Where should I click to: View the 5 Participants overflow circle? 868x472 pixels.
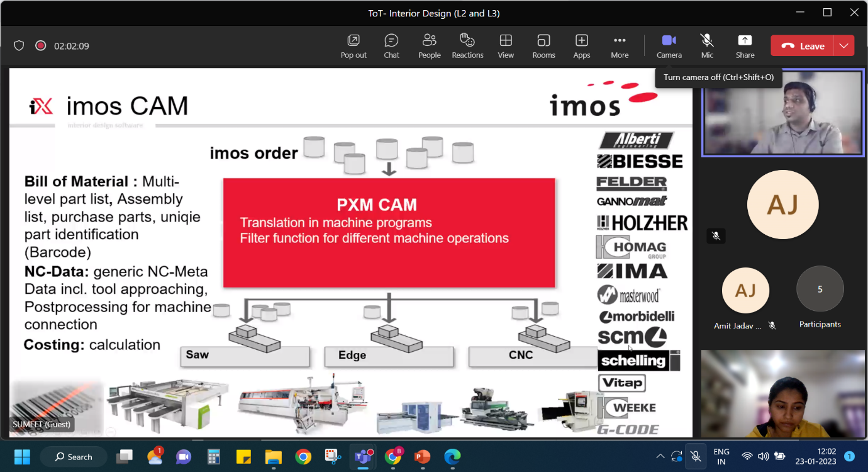(820, 289)
